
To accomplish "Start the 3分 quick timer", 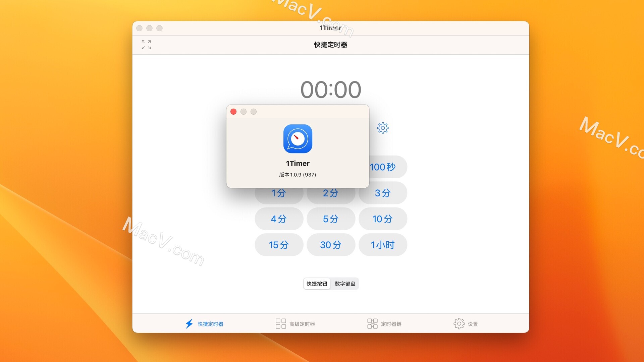I will coord(383,193).
